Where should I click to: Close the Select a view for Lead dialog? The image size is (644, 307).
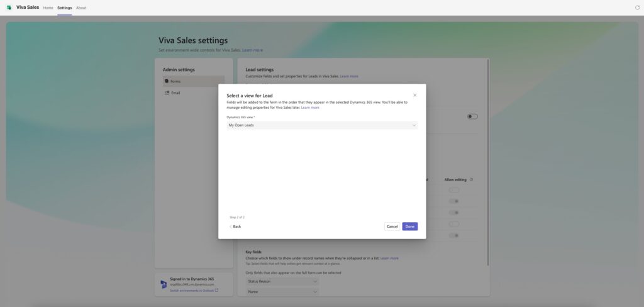(415, 95)
